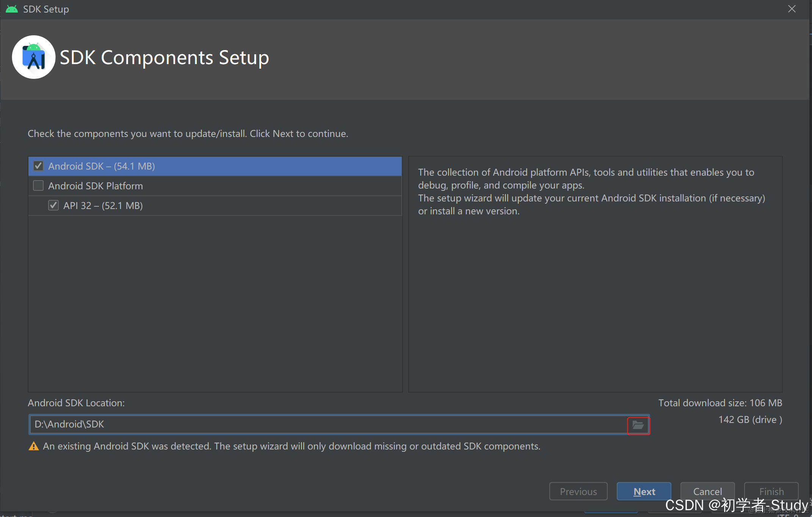Click the SDK Components Setup heading

point(165,58)
